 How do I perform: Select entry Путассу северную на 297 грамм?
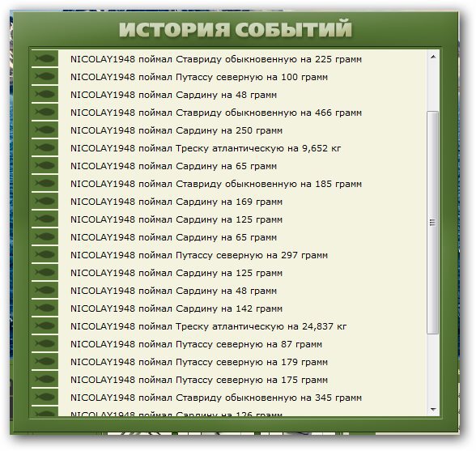(199, 255)
